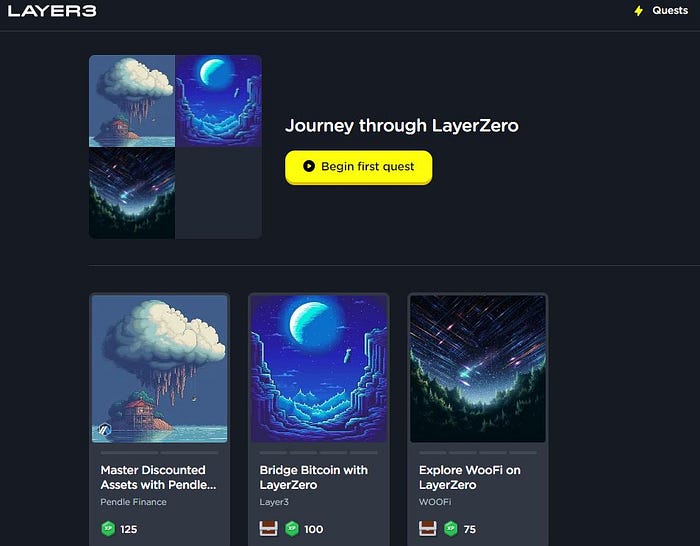Click the blue moon canyon card image

click(x=319, y=369)
